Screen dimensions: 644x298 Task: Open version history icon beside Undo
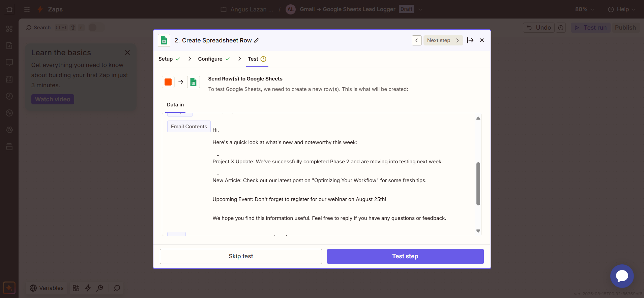click(x=561, y=28)
